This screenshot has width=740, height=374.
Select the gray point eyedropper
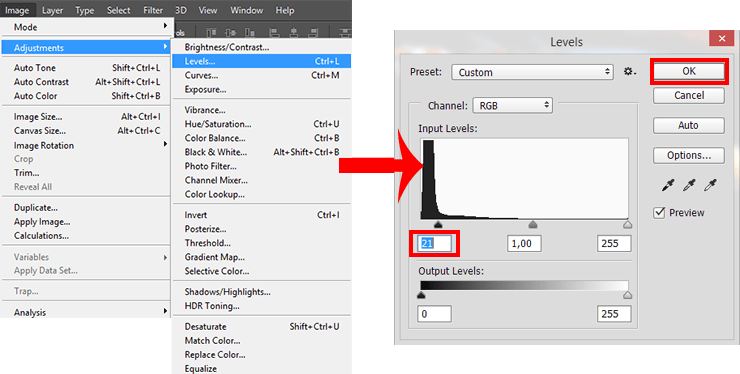pyautogui.click(x=689, y=185)
